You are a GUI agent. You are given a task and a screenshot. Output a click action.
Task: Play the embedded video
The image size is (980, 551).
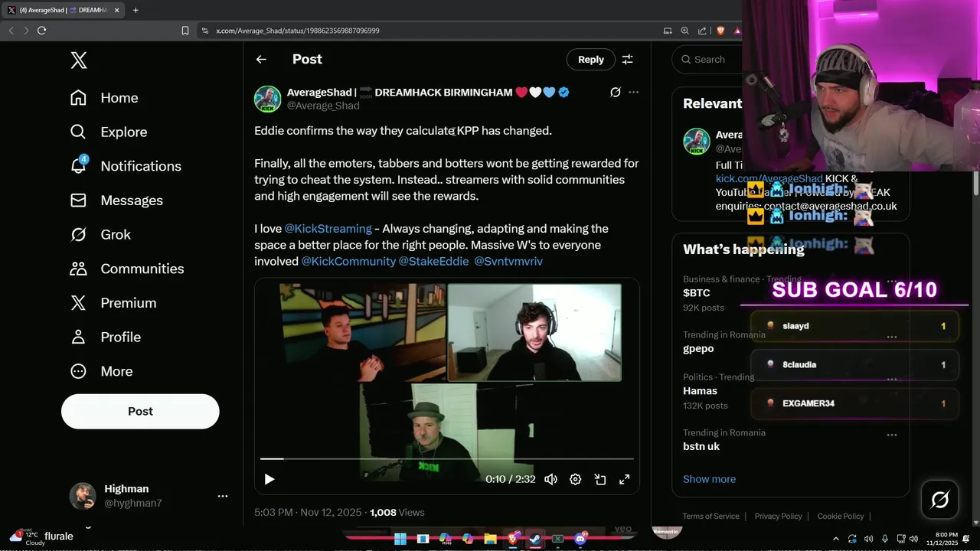click(269, 479)
